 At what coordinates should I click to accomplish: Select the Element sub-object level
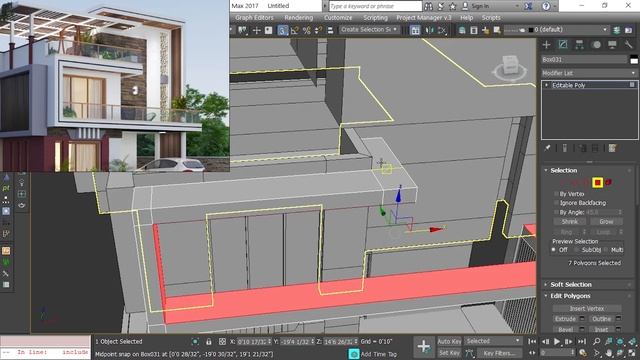coord(609,182)
